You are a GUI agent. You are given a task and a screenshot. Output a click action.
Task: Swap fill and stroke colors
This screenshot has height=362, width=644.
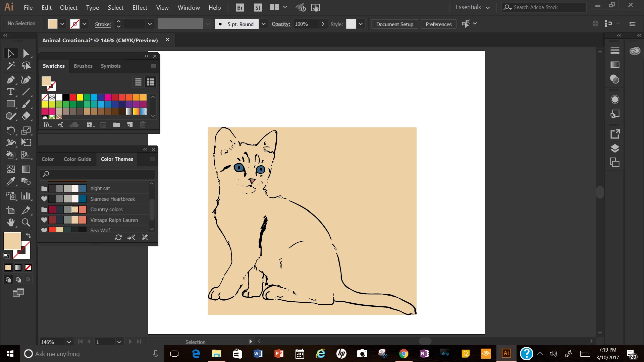click(x=29, y=236)
